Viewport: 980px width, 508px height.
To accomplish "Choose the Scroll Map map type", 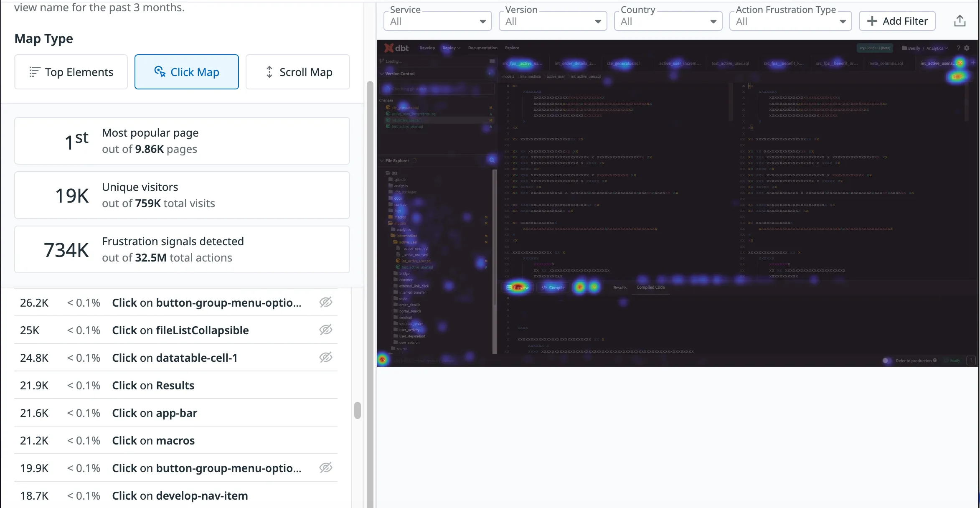I will 298,72.
